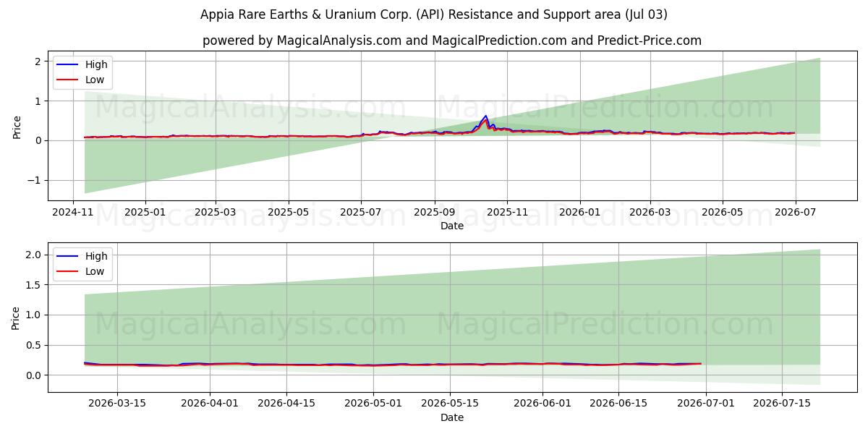Click the '2026-04-15' label in bottom chart
The width and height of the screenshot is (868, 434).
pyautogui.click(x=286, y=405)
